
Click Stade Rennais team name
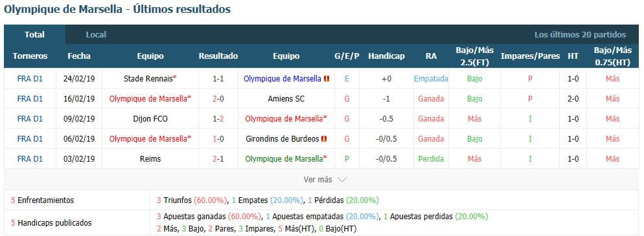coord(148,79)
